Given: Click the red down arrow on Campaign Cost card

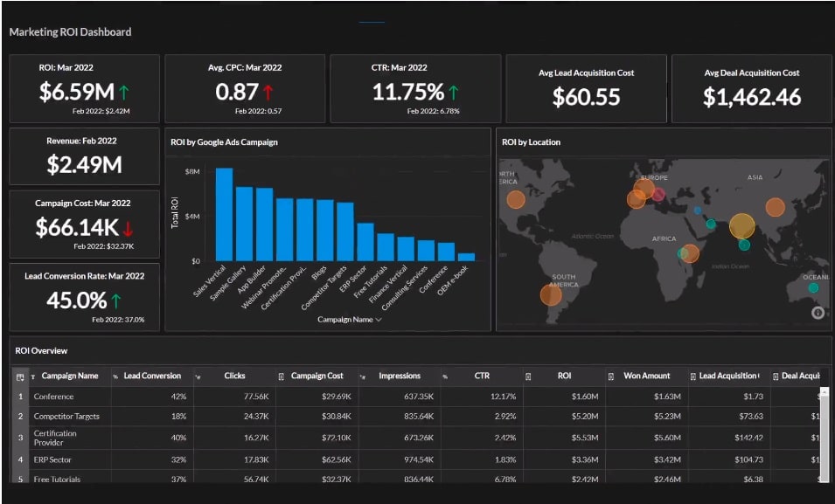Looking at the screenshot, I should click(x=128, y=228).
